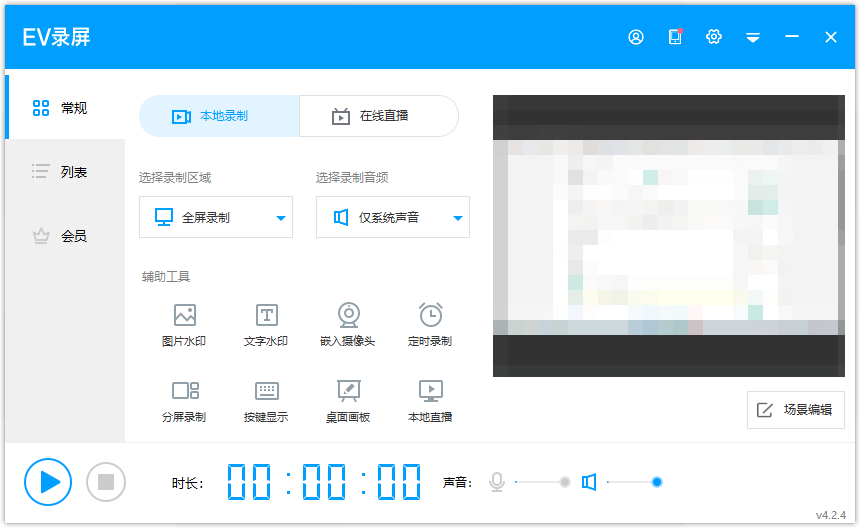
Task: Click the 选择录制音频 label
Action: pos(352,178)
